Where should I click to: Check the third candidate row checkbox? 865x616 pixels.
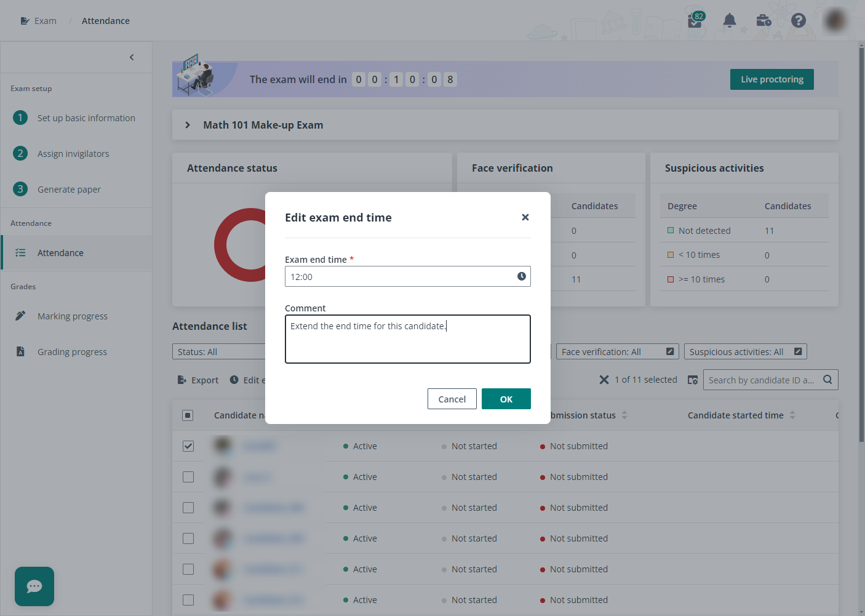[188, 508]
